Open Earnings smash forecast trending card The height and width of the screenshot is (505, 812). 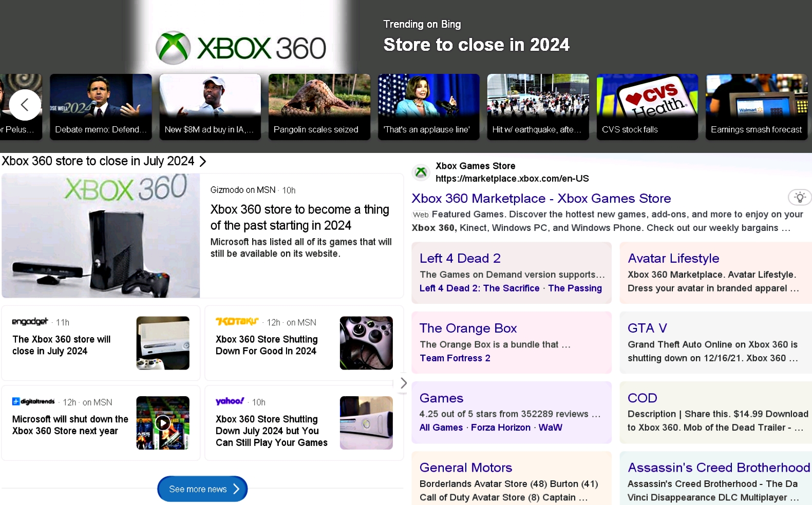(757, 107)
